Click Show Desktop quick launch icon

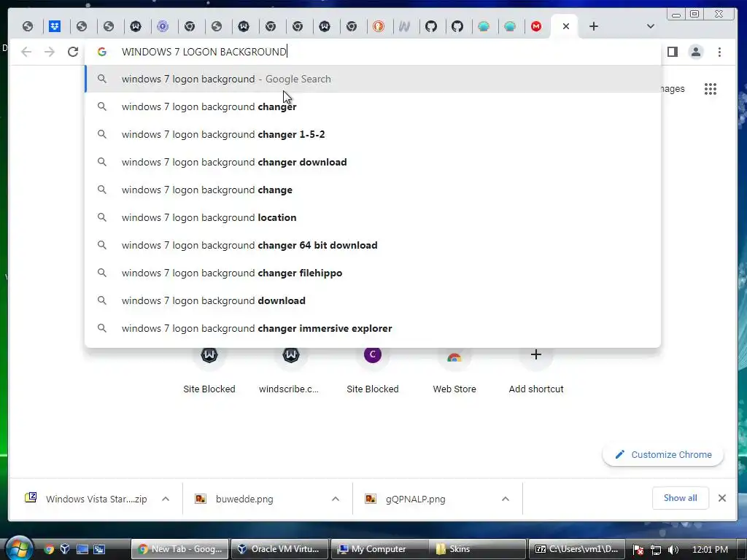tap(82, 550)
